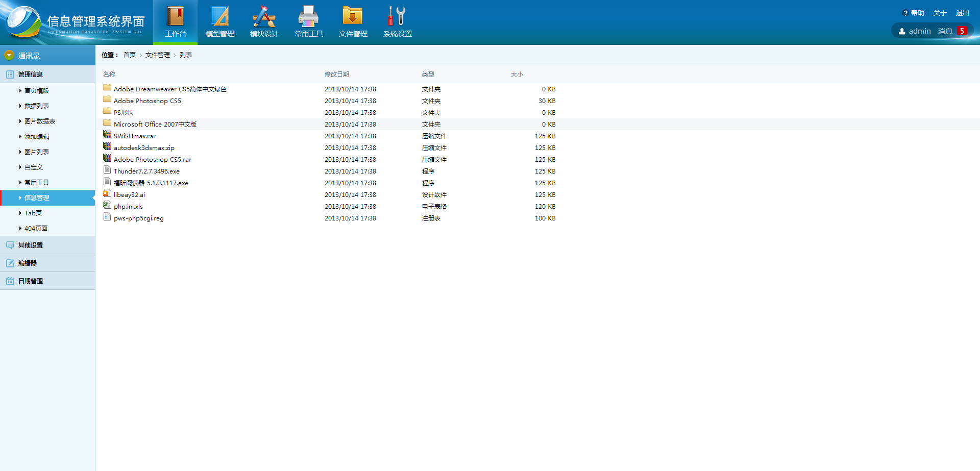Select the folder name PS形状

point(124,113)
